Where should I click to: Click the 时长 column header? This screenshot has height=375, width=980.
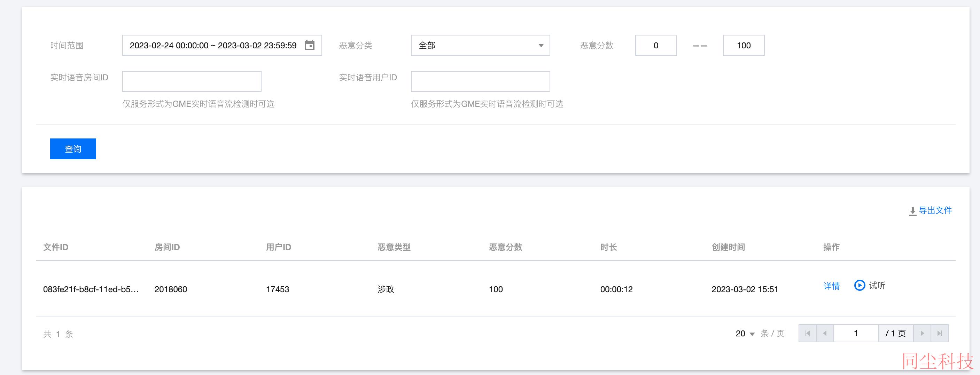[x=609, y=247]
